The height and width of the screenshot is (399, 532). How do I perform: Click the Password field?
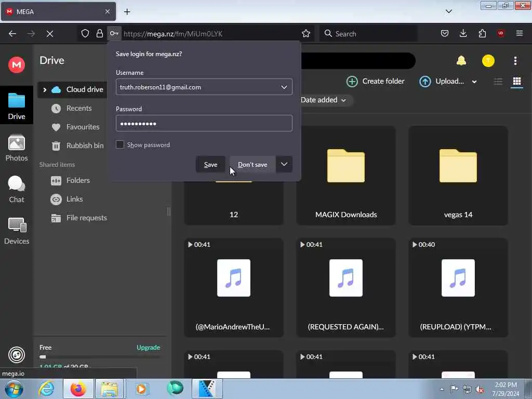pos(204,123)
